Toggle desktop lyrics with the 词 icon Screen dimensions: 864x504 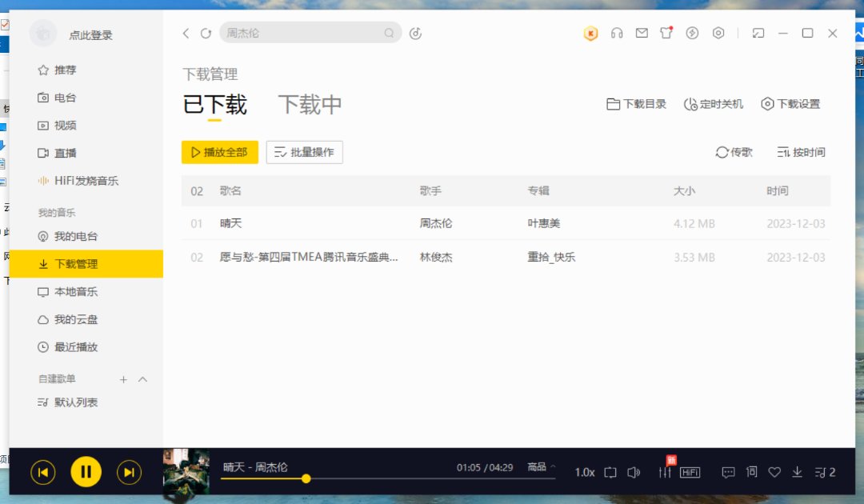[751, 471]
